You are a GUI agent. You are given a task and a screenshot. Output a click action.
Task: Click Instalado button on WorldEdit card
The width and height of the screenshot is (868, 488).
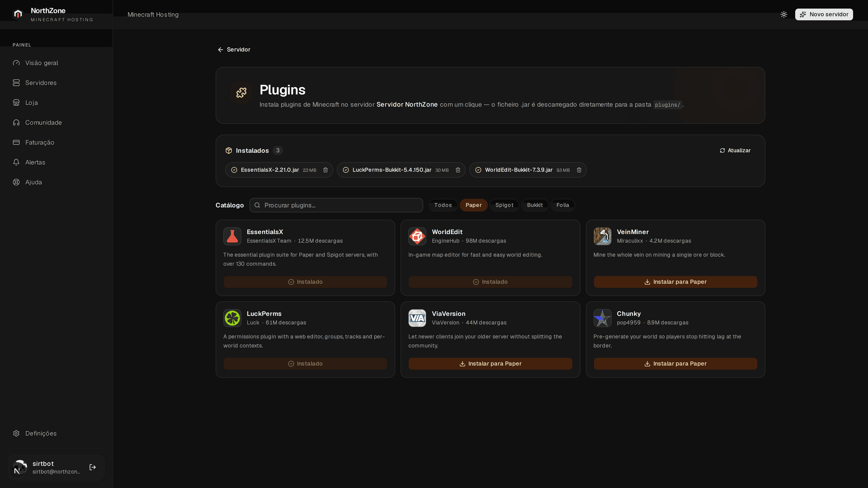[x=490, y=282]
